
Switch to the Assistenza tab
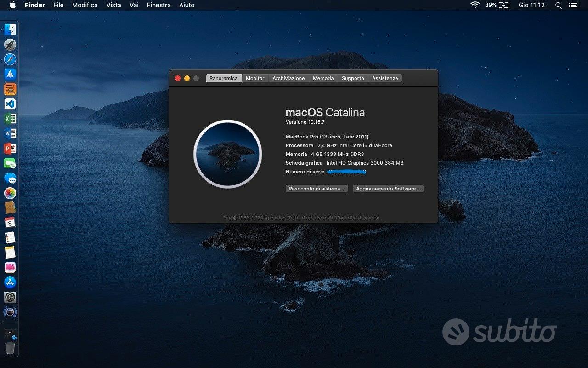[x=385, y=78]
